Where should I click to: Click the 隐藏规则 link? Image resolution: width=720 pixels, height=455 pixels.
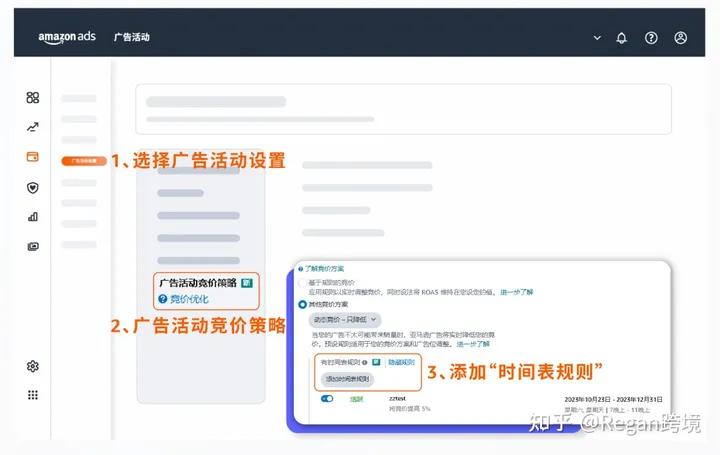(401, 362)
